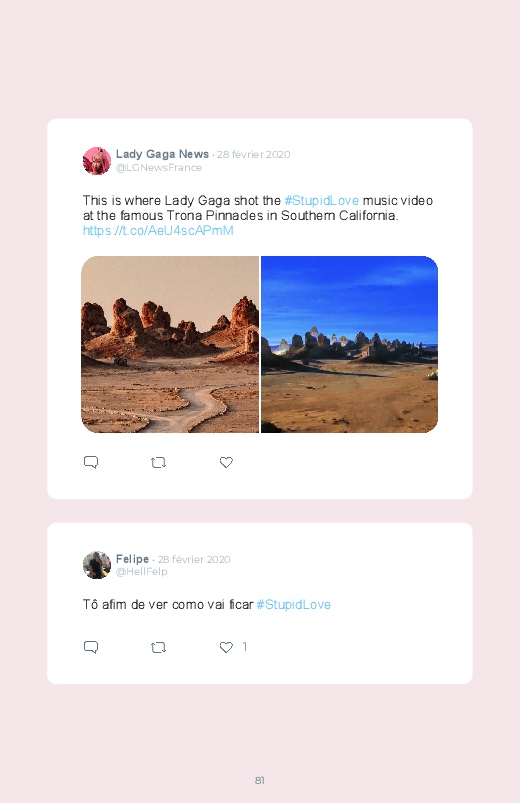Image resolution: width=520 pixels, height=803 pixels.
Task: Click reply icon on Felipe's tweet
Action: coord(91,647)
